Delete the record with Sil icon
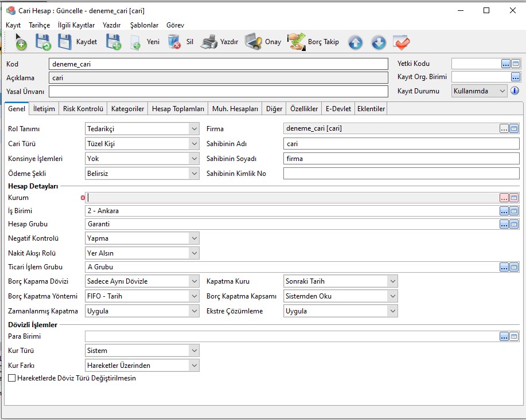This screenshot has width=526, height=420. click(174, 42)
